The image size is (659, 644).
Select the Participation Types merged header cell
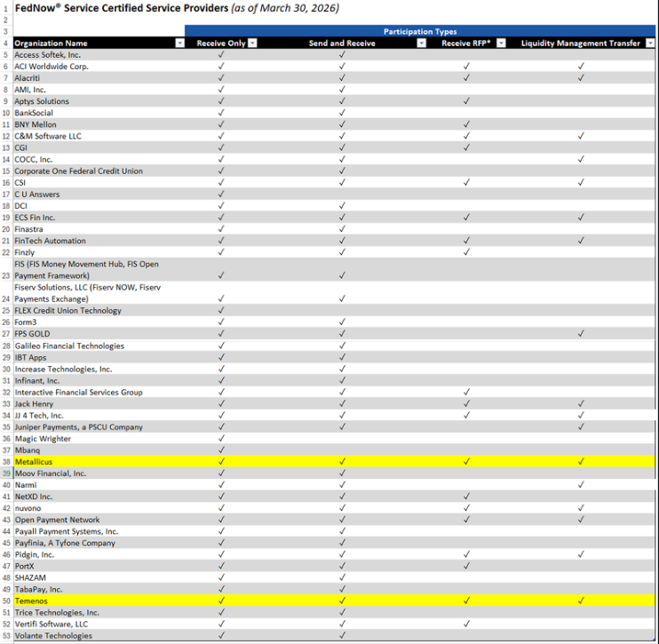(420, 31)
